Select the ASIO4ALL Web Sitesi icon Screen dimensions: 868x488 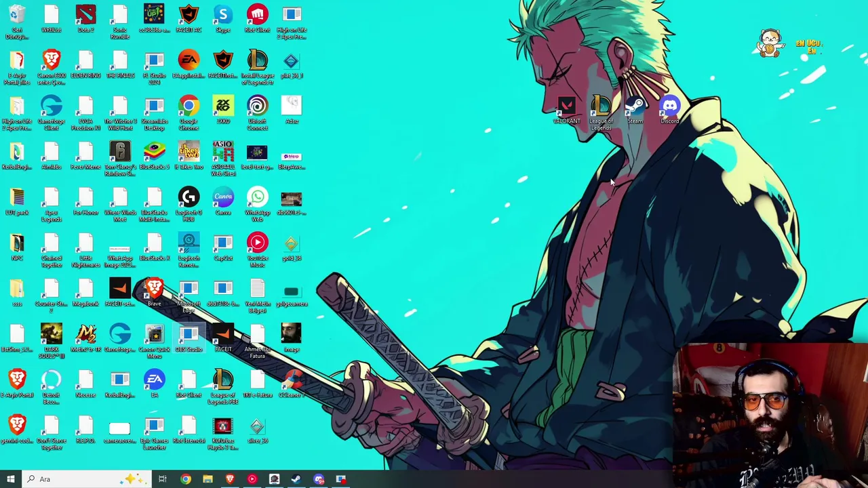(x=223, y=159)
